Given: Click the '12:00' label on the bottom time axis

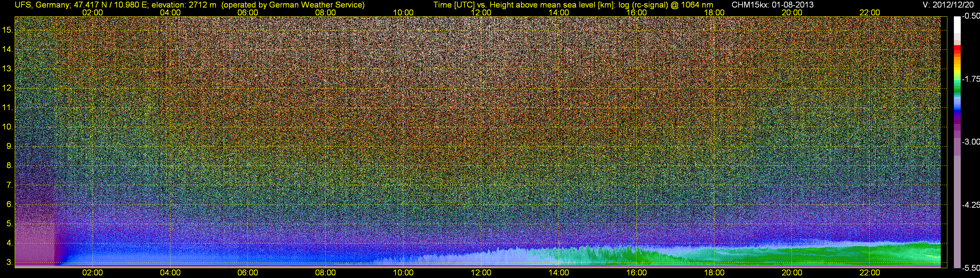Looking at the screenshot, I should point(481,273).
